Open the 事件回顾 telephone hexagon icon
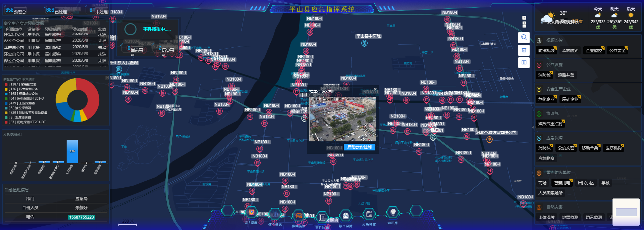 [322, 217]
